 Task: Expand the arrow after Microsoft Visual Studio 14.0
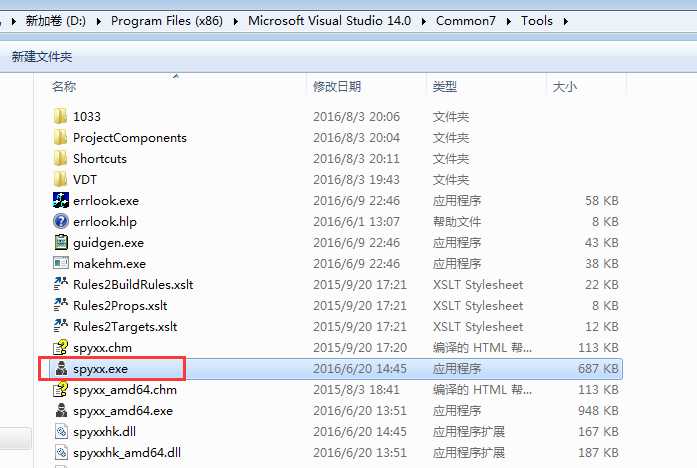pyautogui.click(x=424, y=21)
